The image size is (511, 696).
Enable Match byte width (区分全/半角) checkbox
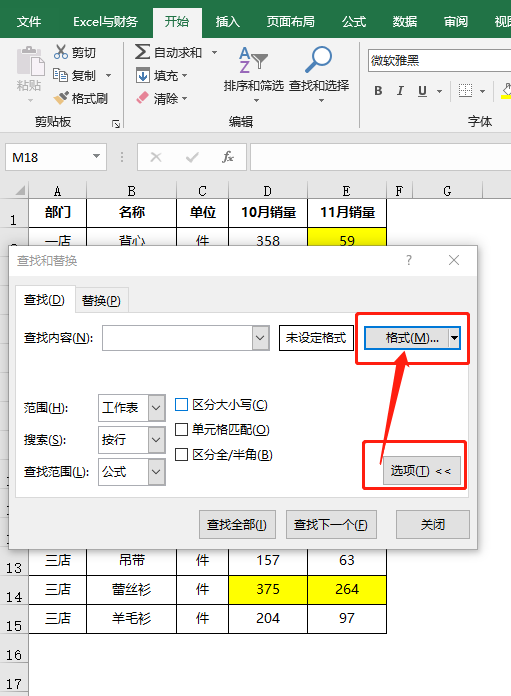coord(182,455)
